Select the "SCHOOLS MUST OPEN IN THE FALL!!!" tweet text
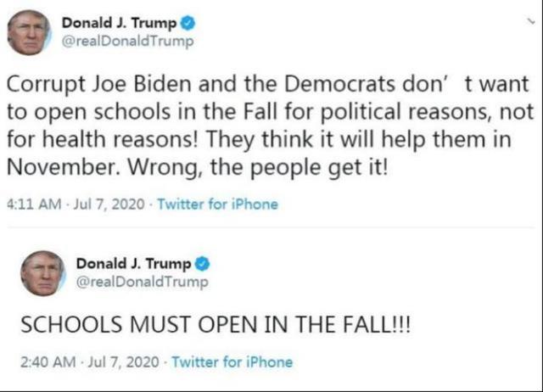Screen dimensions: 543x392 (x=216, y=324)
